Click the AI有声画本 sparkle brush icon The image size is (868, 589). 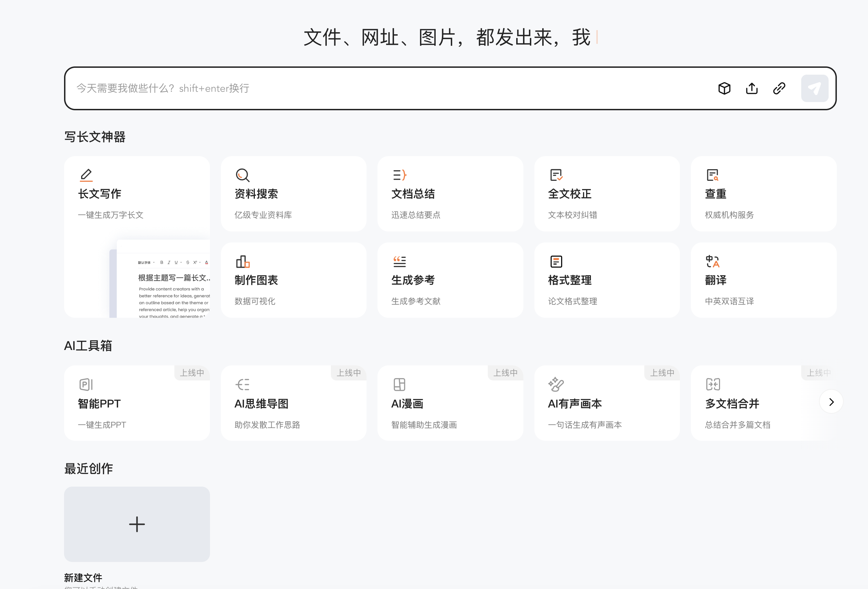pos(556,384)
